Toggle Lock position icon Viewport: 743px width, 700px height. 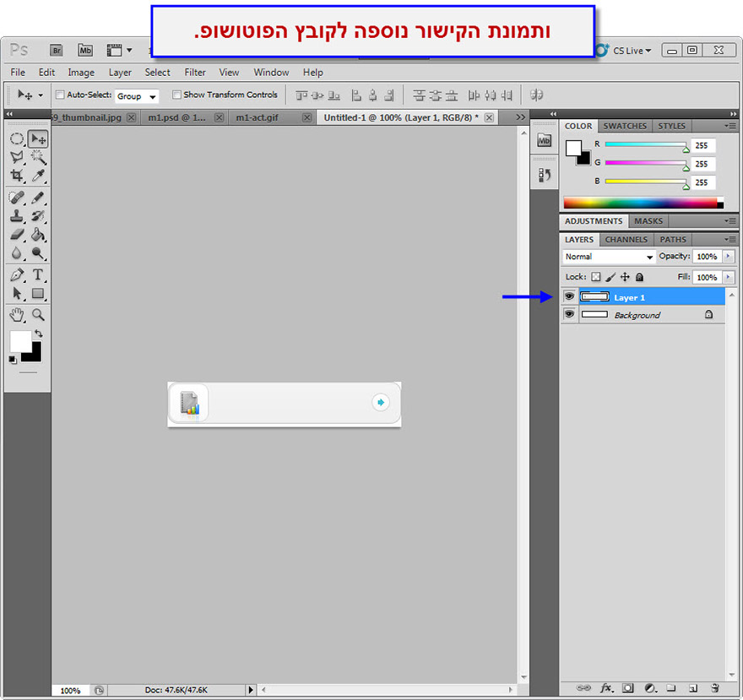(625, 277)
